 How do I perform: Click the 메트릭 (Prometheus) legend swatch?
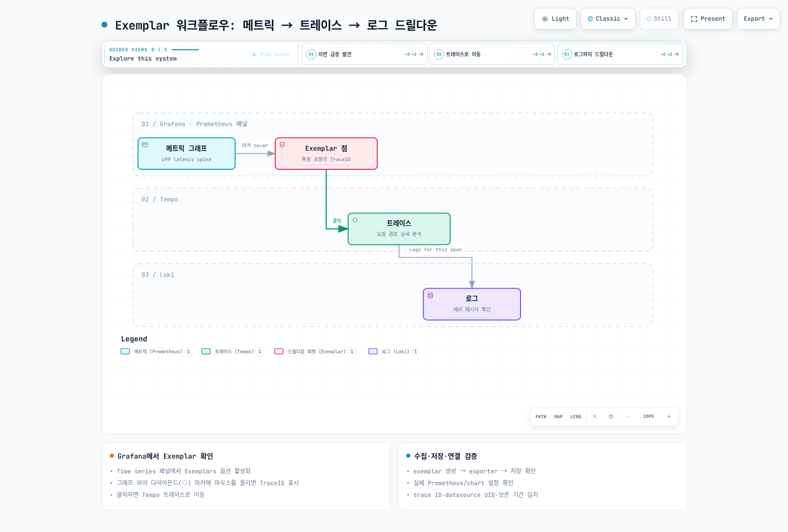click(x=126, y=352)
